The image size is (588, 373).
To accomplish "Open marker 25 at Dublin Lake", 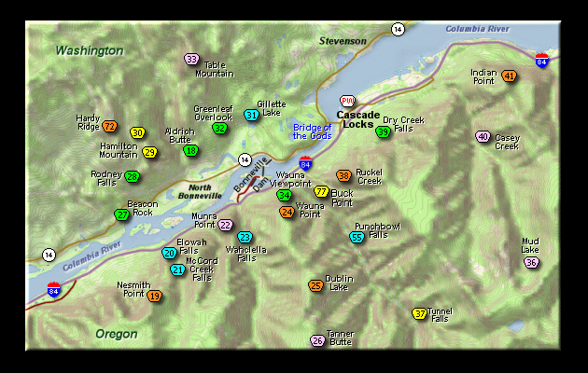I will pos(316,285).
